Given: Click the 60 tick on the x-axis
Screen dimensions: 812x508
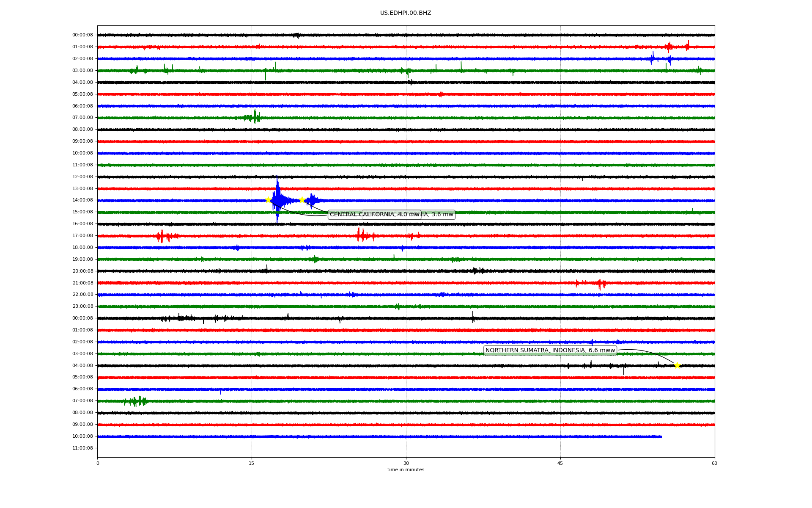Looking at the screenshot, I should (714, 463).
